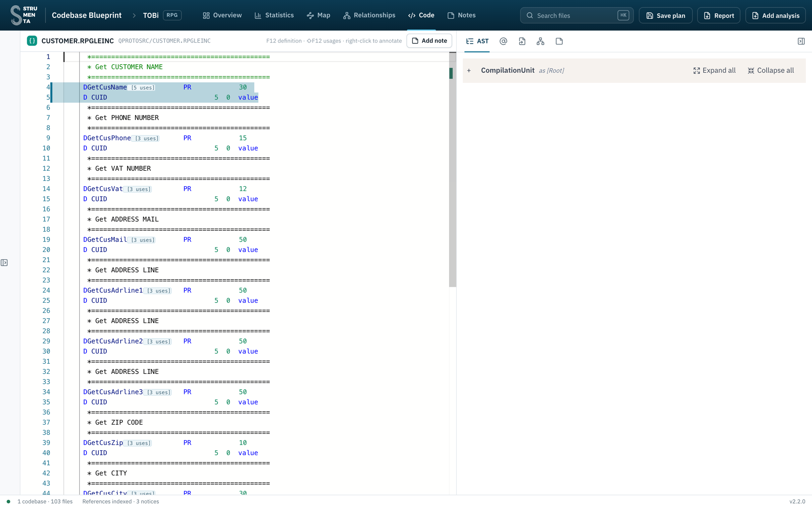The height and width of the screenshot is (508, 812).
Task: Click the TOBi project breadcrumb
Action: point(151,15)
